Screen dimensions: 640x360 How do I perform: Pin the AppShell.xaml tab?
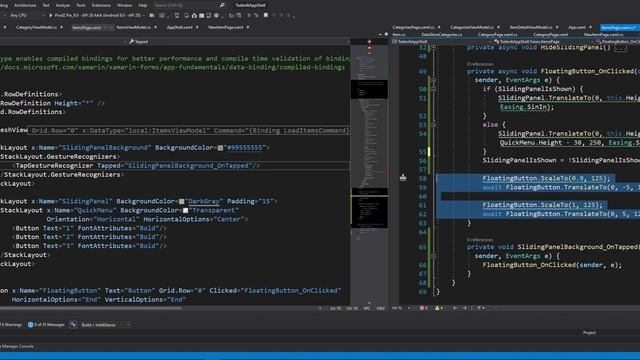(197, 27)
